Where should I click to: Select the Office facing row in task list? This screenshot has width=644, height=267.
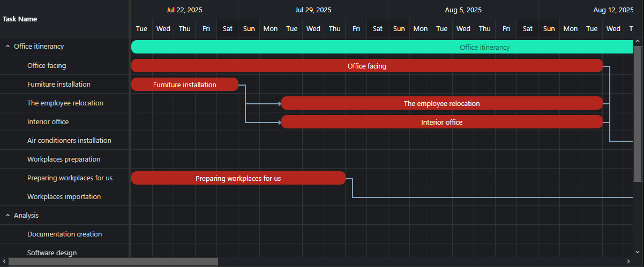64,65
